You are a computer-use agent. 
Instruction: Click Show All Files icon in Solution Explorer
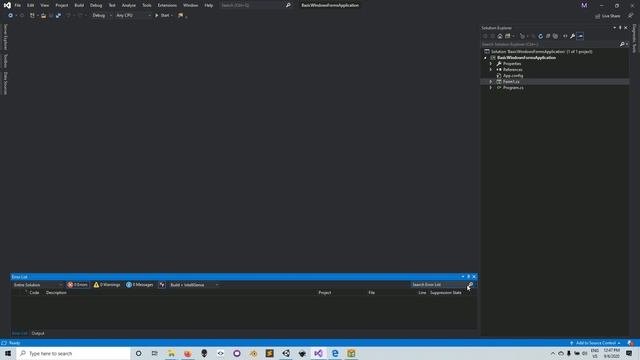tap(555, 36)
